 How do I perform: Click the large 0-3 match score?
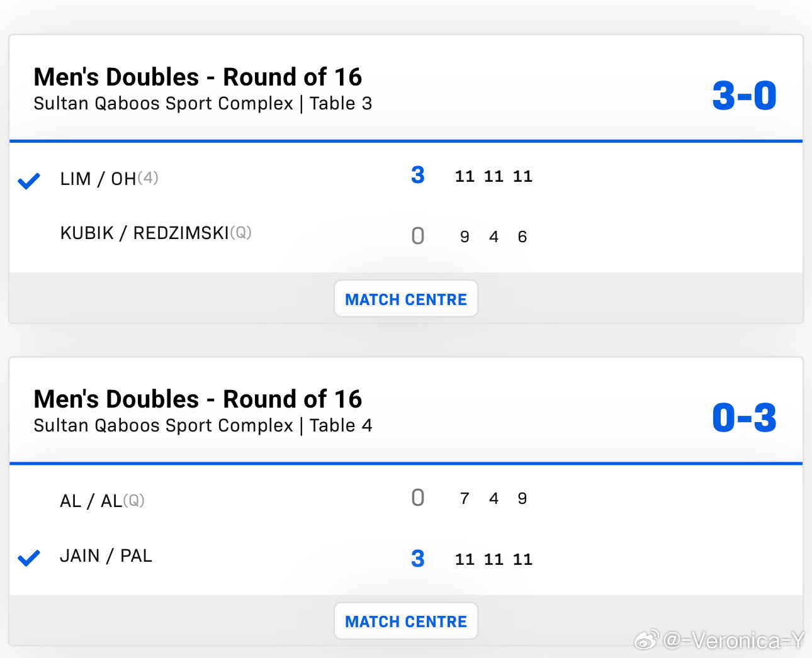pos(744,418)
